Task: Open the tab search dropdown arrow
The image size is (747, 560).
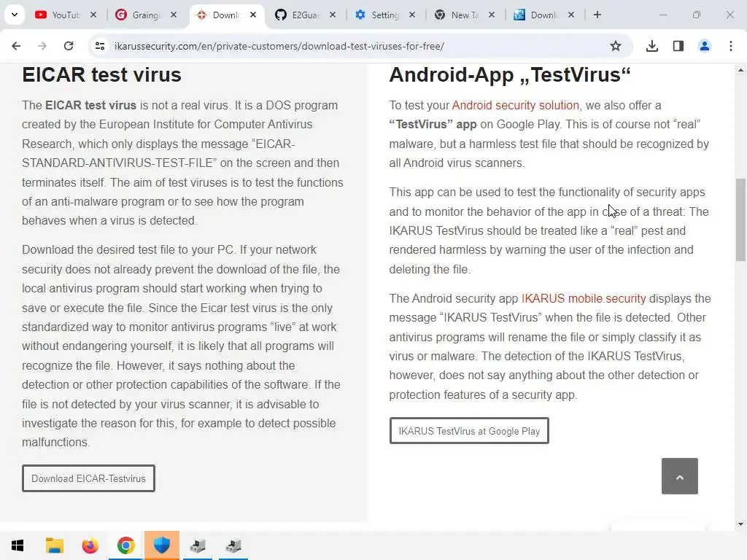Action: (15, 15)
